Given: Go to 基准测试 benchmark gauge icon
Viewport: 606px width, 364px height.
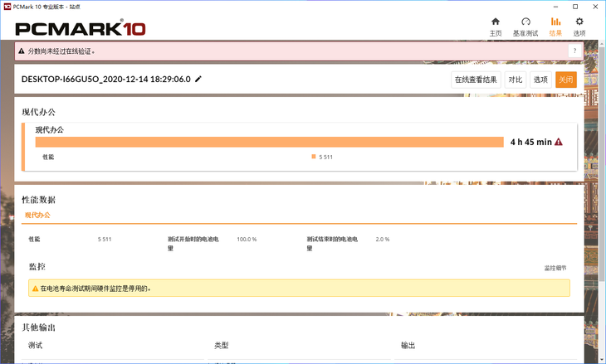Looking at the screenshot, I should tap(525, 22).
